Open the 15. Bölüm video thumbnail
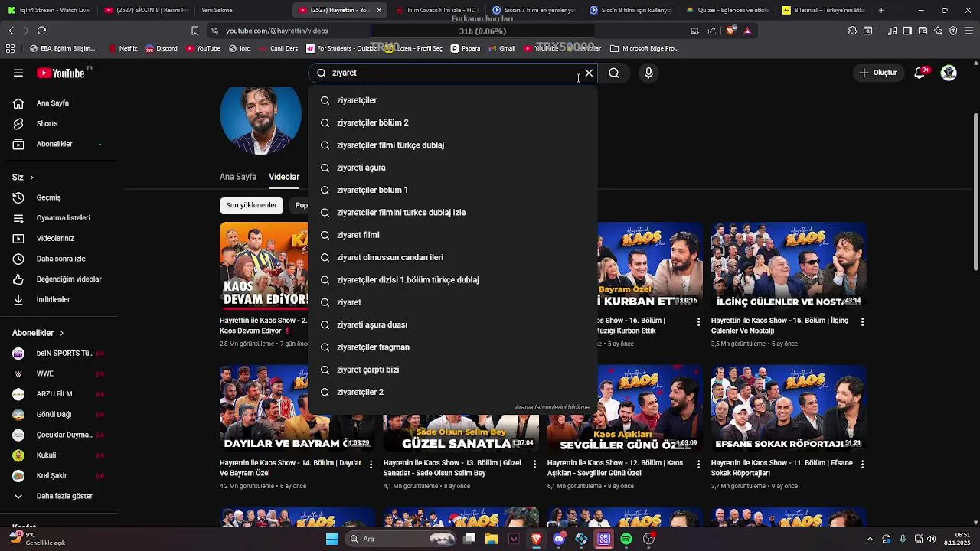 [789, 266]
